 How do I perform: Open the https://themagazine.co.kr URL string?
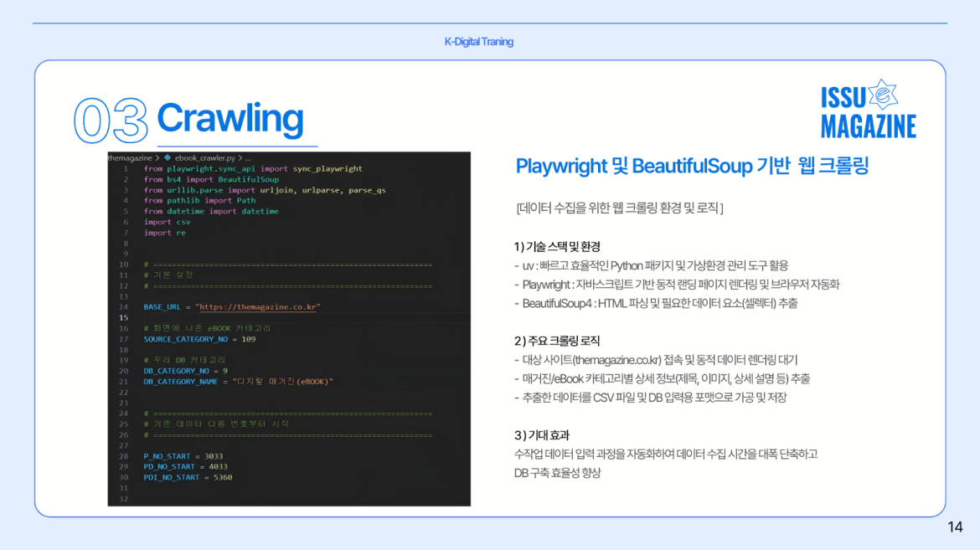click(257, 307)
